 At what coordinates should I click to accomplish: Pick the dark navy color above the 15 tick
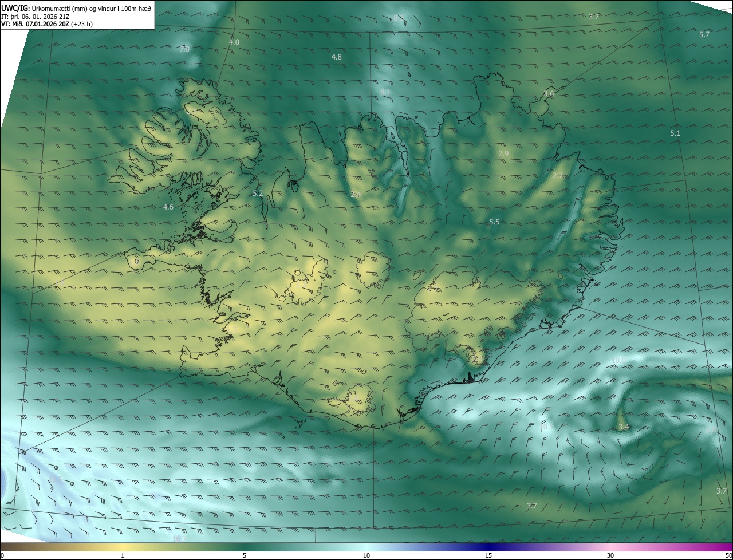pyautogui.click(x=488, y=547)
